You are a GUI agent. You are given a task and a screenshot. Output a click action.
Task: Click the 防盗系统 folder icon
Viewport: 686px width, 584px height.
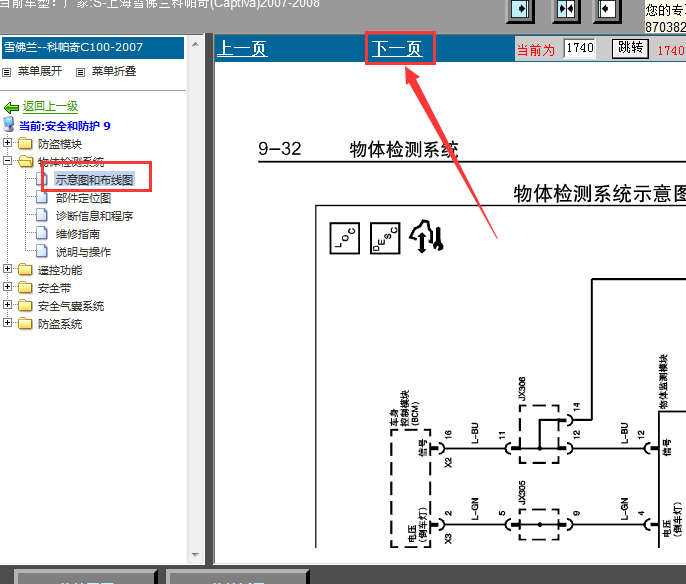[25, 323]
